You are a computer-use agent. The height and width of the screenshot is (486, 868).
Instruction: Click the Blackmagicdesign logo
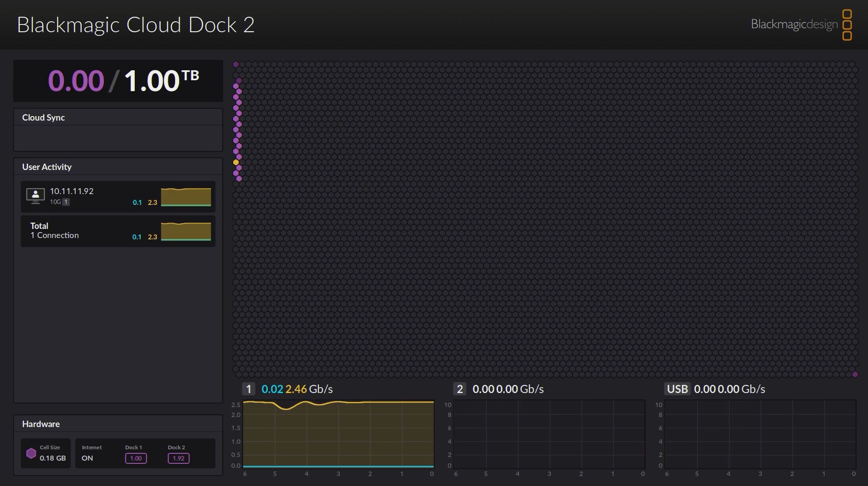801,25
